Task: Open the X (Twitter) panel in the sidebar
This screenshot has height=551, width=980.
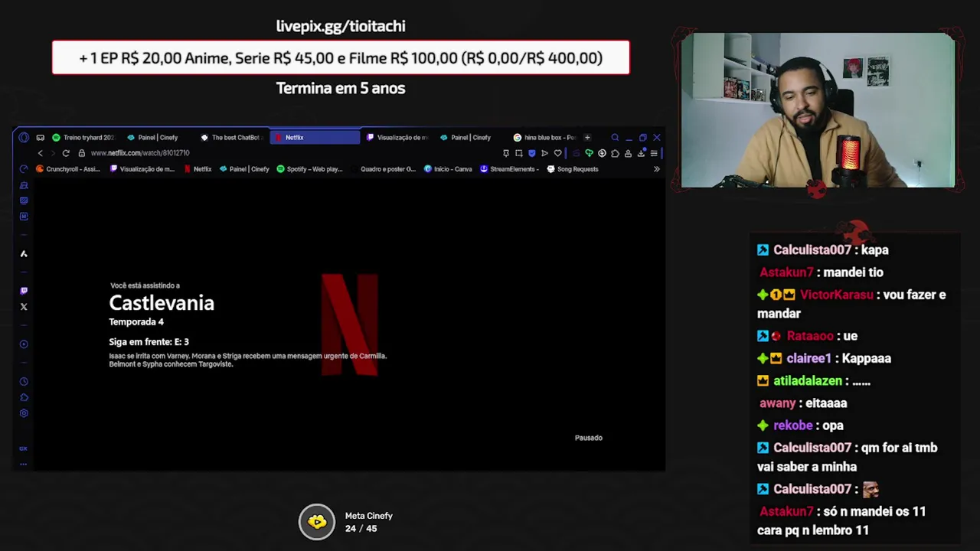Action: 24,307
